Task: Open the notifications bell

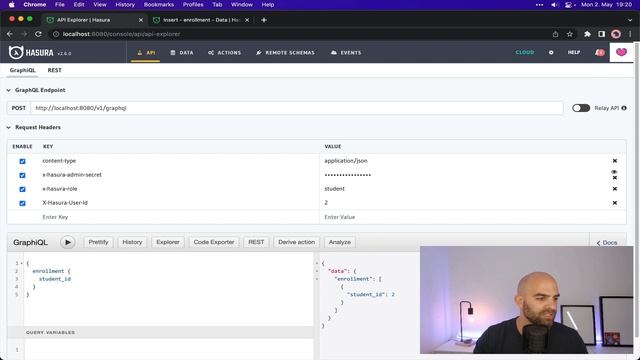Action: pyautogui.click(x=600, y=53)
